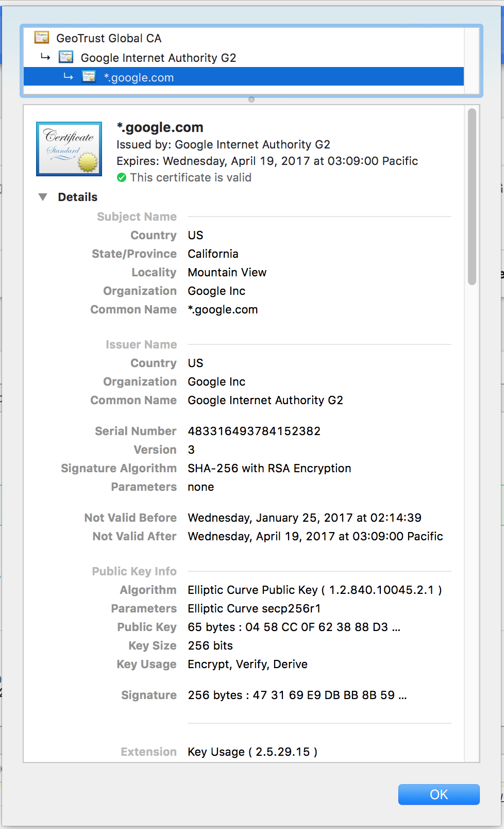Click the *.google.com bold title

coord(160,127)
